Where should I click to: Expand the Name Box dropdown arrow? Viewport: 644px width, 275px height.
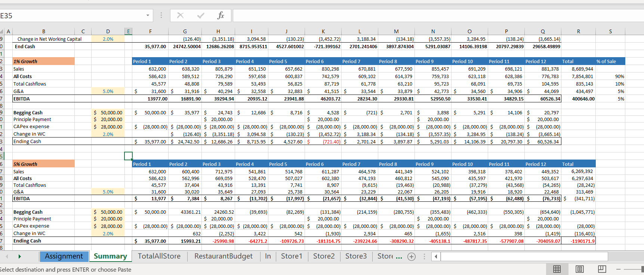point(148,15)
